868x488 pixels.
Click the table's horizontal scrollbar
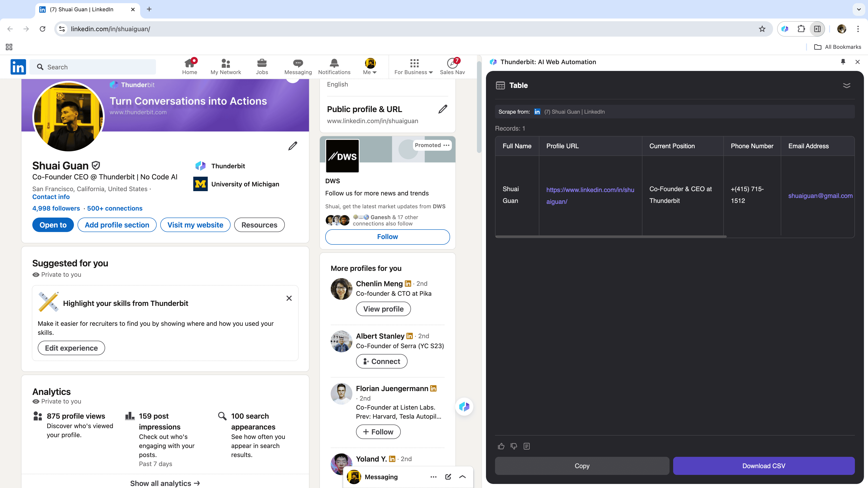(x=611, y=237)
